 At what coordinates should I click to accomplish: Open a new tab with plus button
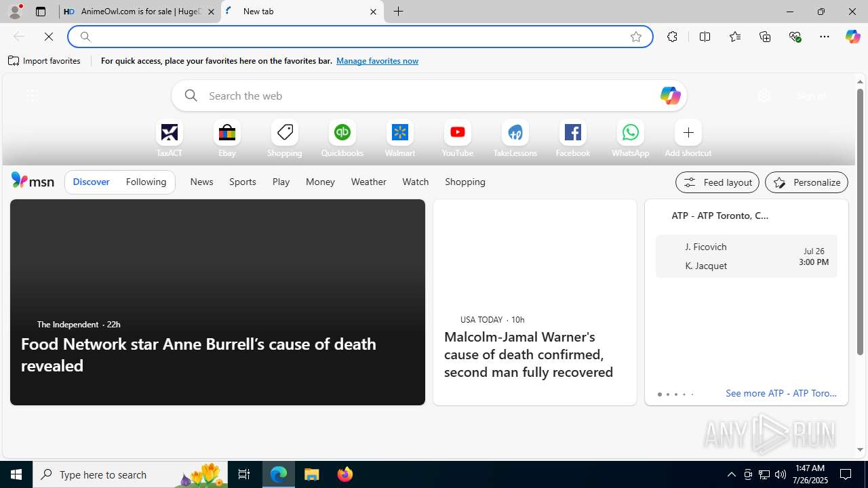(x=399, y=12)
